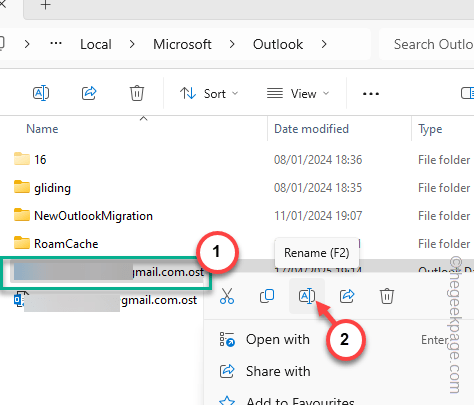Open the Sort dropdown
Screen dimensions: 474x405
(x=209, y=94)
